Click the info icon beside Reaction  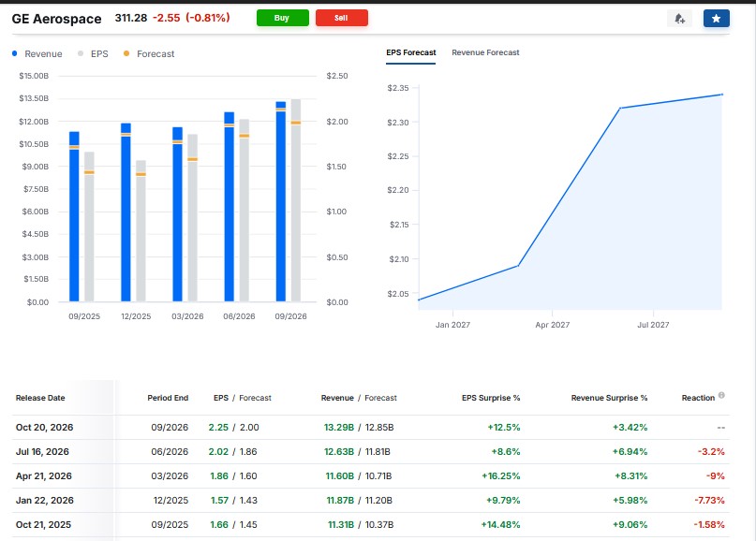tap(721, 395)
